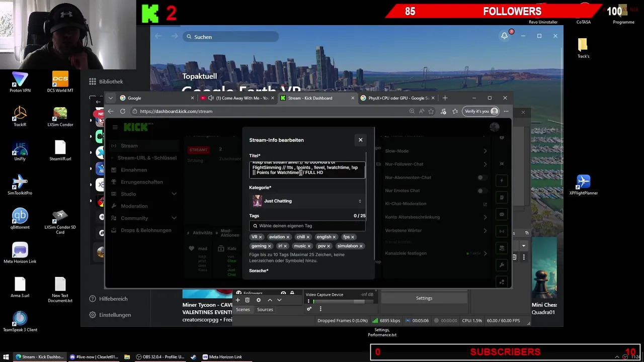This screenshot has height=362, width=644.
Task: Open Moderation in Kick sidebar
Action: pyautogui.click(x=134, y=206)
